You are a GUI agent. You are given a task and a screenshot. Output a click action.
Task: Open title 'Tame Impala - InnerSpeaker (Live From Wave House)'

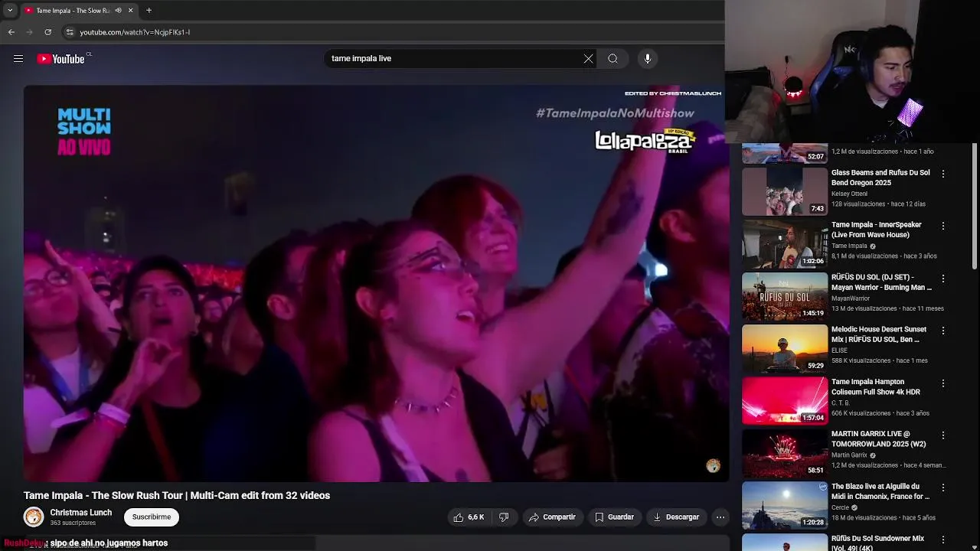877,230
